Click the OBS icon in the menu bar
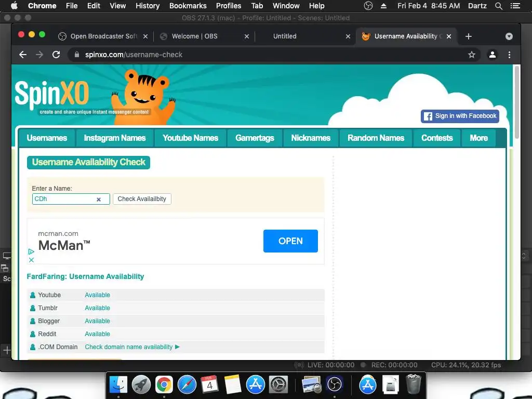532x399 pixels. tap(368, 6)
